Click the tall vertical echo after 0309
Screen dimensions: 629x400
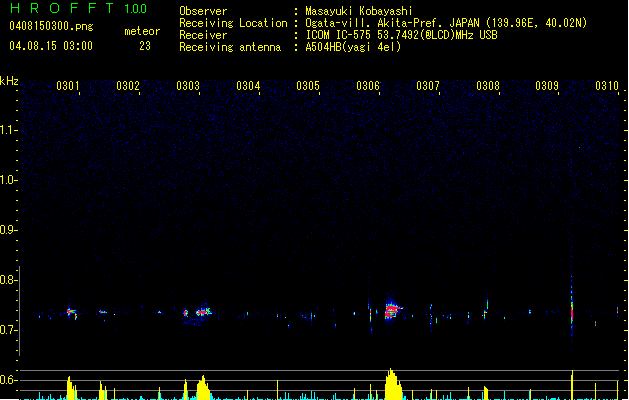point(572,309)
